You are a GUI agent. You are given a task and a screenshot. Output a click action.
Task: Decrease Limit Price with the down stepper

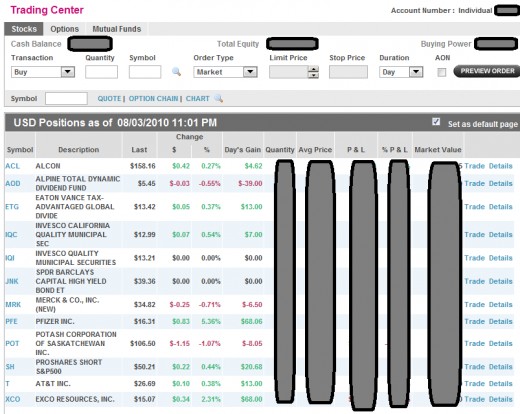click(x=313, y=75)
